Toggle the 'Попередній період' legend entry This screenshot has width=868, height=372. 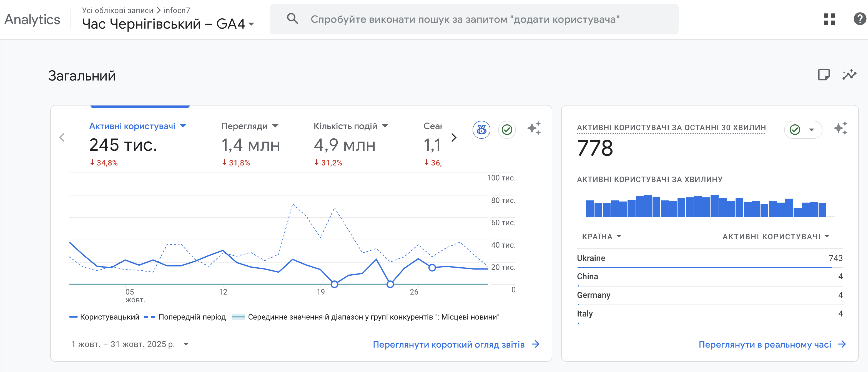pyautogui.click(x=192, y=317)
